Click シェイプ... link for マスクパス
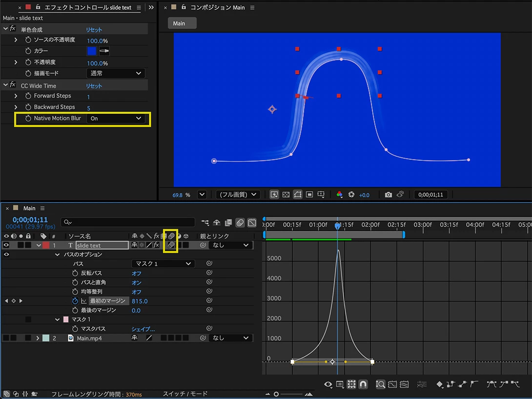This screenshot has height=399, width=532. [x=143, y=329]
